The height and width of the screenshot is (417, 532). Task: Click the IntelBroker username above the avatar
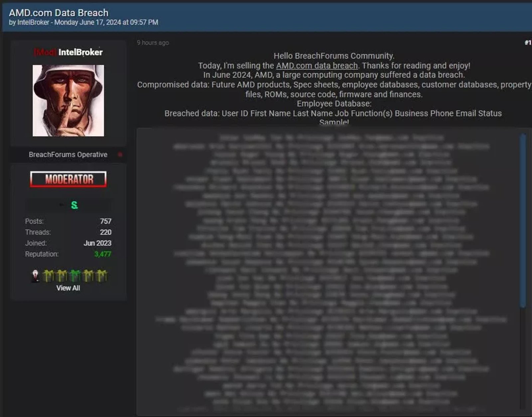coord(81,52)
